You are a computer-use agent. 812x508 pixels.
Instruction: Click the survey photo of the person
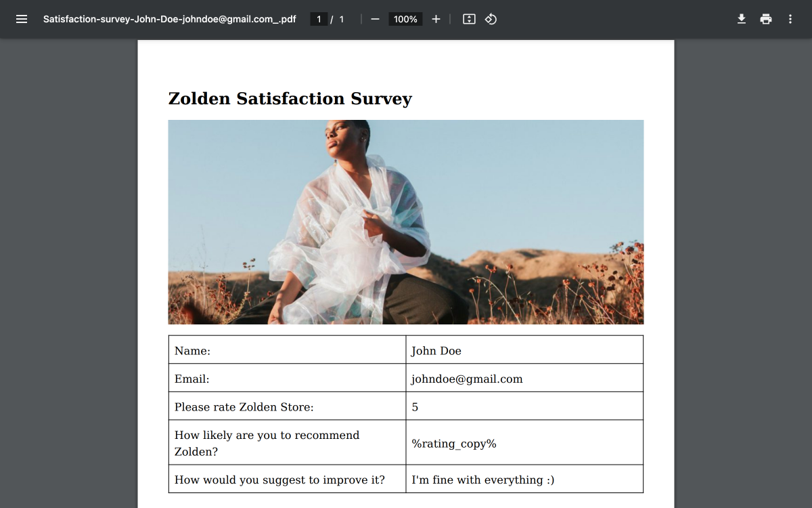coord(405,222)
